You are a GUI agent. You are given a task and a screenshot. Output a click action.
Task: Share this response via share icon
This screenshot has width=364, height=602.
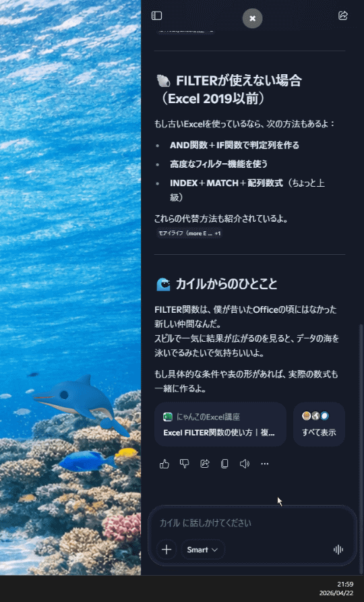click(205, 464)
